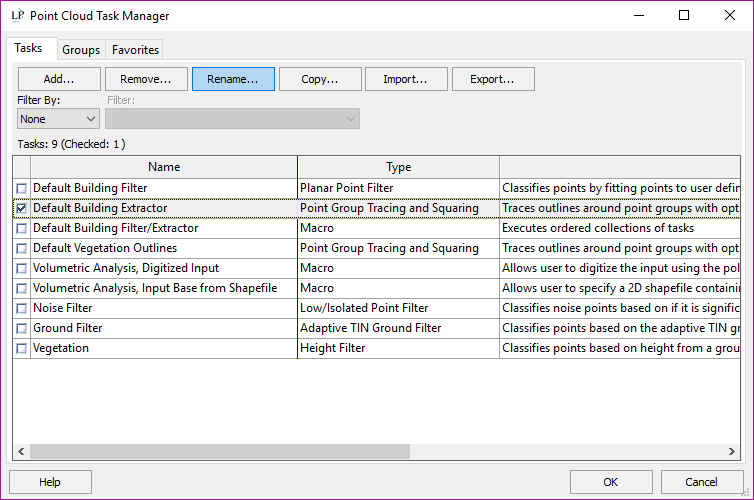The height and width of the screenshot is (500, 754).
Task: Minimize the Point Cloud Task Manager window
Action: (x=639, y=15)
